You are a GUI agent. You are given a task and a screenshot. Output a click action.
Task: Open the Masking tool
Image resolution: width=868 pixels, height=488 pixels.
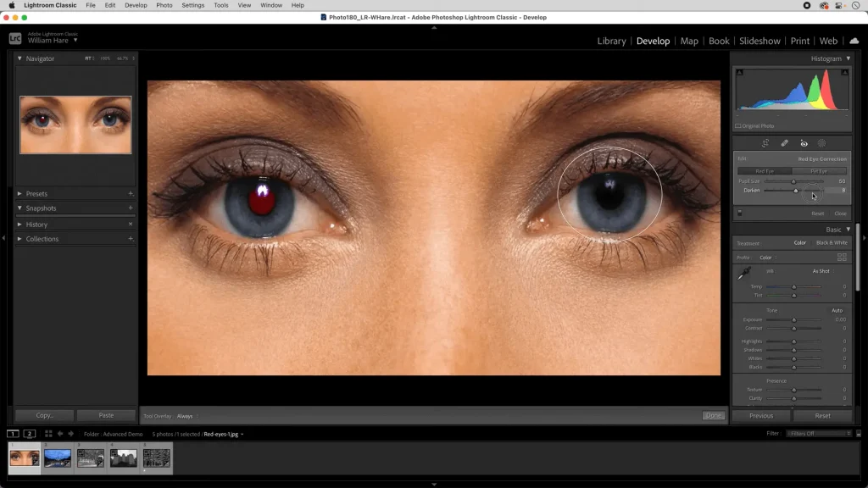point(821,143)
